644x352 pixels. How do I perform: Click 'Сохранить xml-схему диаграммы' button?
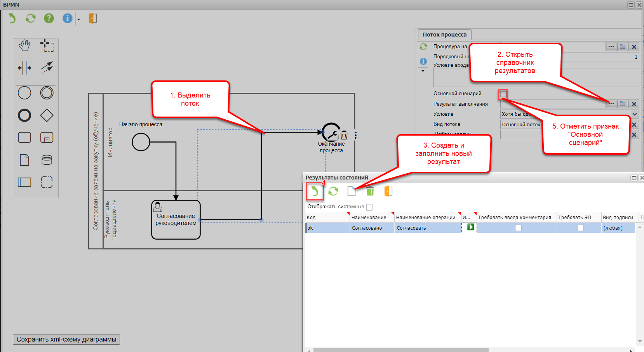66,340
